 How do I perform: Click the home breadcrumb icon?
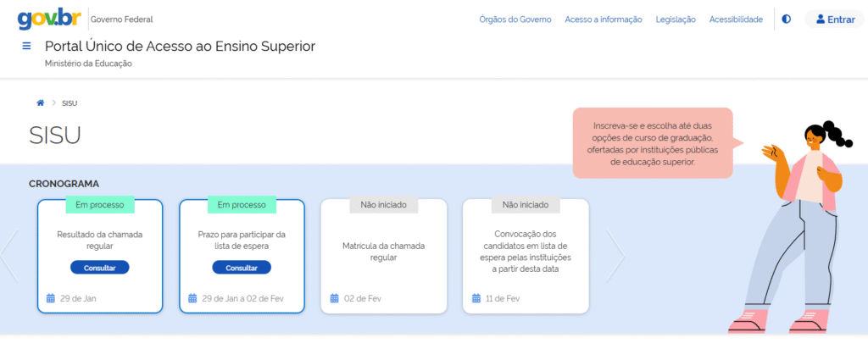tap(40, 102)
